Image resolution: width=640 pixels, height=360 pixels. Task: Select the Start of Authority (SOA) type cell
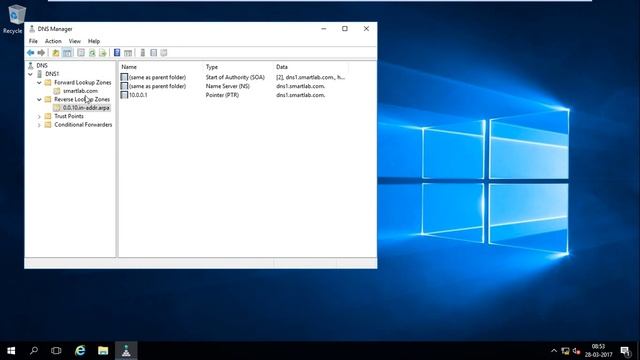235,77
